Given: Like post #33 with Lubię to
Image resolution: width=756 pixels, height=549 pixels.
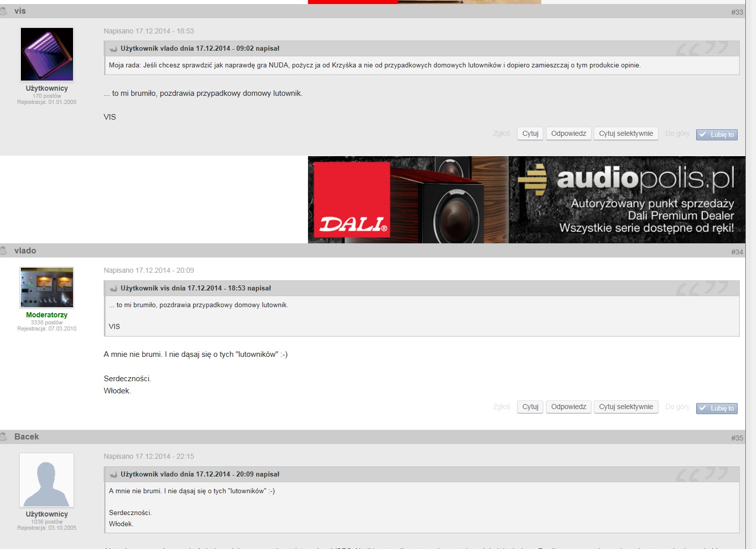Looking at the screenshot, I should click(x=716, y=135).
